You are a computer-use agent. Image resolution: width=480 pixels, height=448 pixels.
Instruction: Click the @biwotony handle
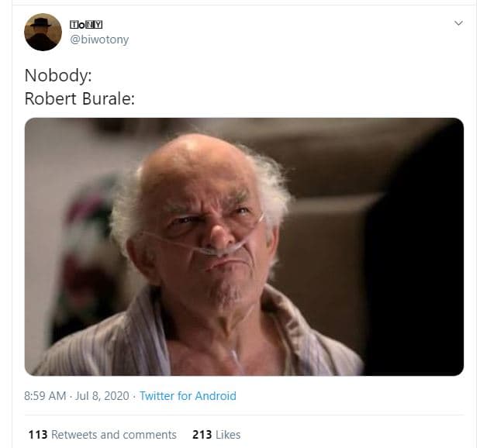pyautogui.click(x=99, y=40)
